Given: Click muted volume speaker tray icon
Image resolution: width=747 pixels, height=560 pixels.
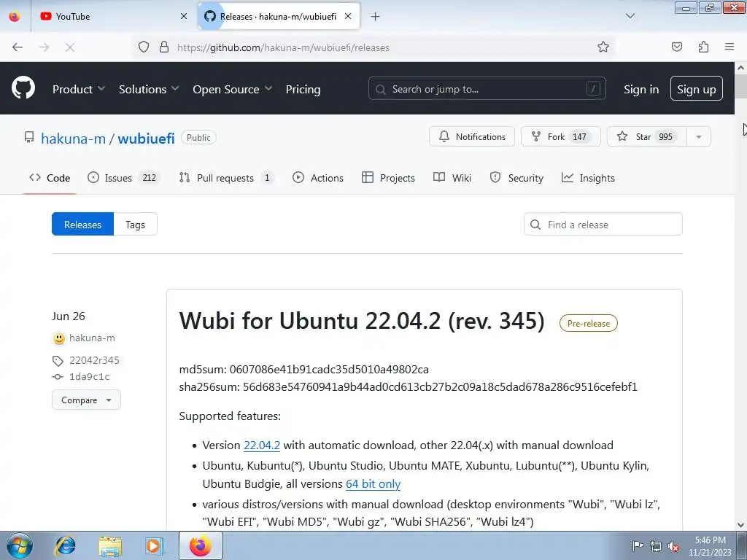Looking at the screenshot, I should point(673,547).
